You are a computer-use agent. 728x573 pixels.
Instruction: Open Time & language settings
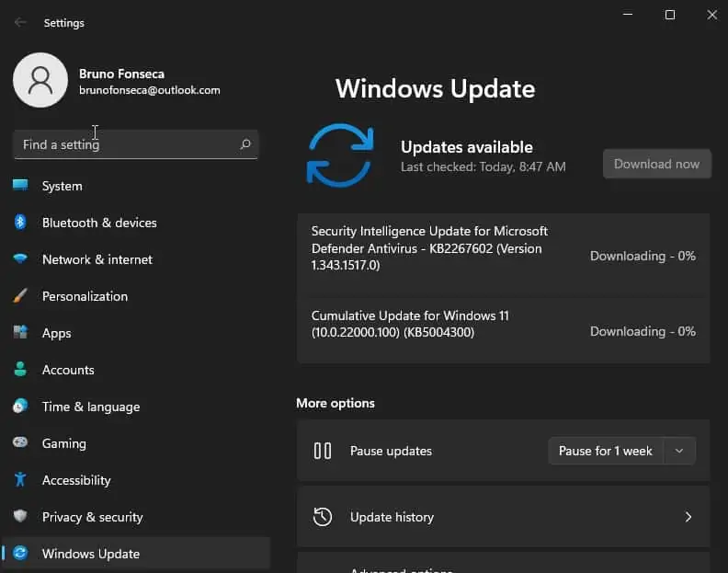point(136,407)
